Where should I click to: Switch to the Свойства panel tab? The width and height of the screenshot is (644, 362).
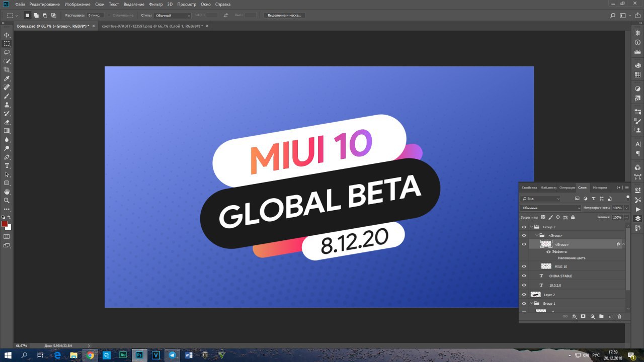[530, 188]
